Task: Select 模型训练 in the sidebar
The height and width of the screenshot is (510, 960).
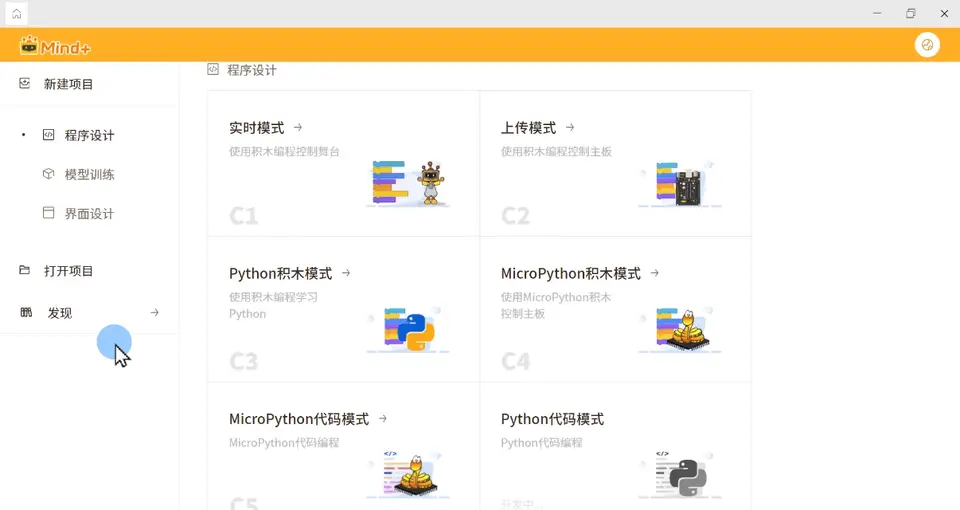Action: point(89,174)
